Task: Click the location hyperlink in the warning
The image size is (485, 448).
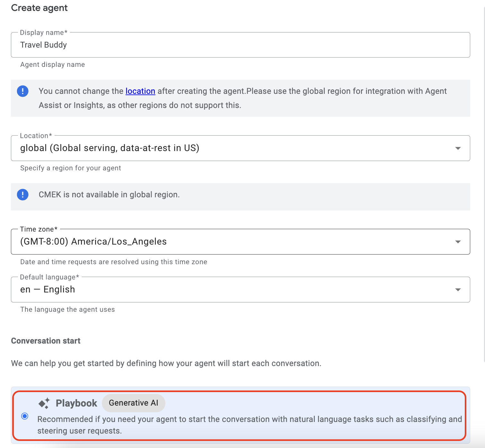Action: [x=140, y=91]
